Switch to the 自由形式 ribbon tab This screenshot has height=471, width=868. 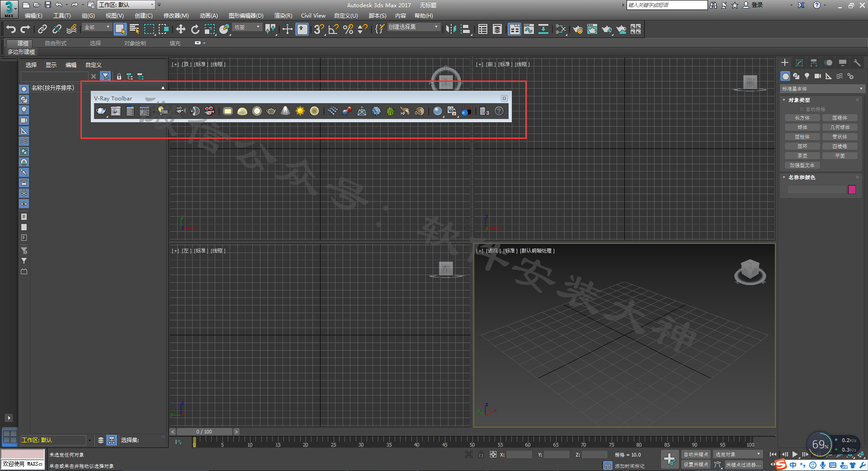pos(56,43)
